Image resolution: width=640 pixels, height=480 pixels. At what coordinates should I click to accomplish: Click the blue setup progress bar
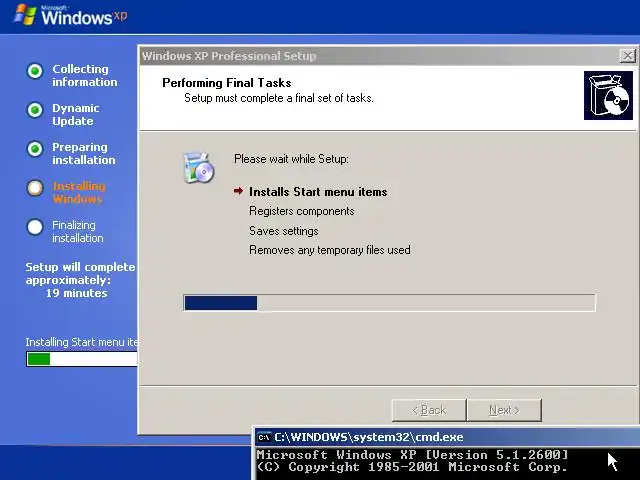tap(389, 303)
